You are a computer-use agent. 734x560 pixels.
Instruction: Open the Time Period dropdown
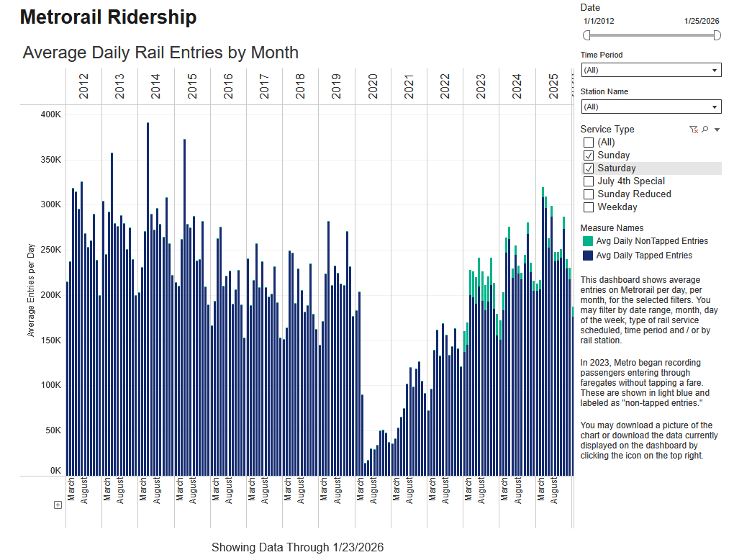pyautogui.click(x=651, y=70)
